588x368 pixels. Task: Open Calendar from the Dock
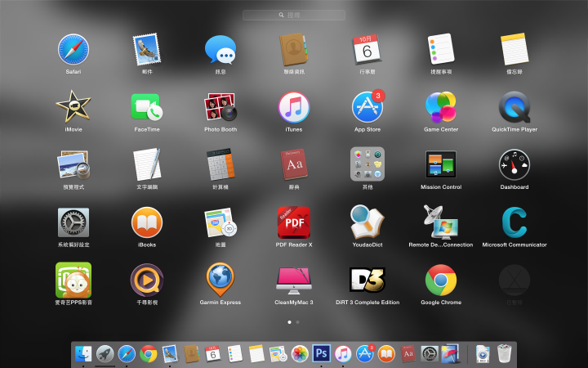pos(213,354)
